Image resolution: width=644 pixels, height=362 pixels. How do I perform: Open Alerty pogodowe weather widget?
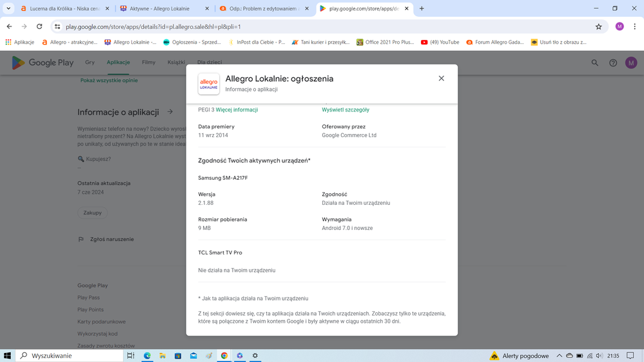click(519, 356)
